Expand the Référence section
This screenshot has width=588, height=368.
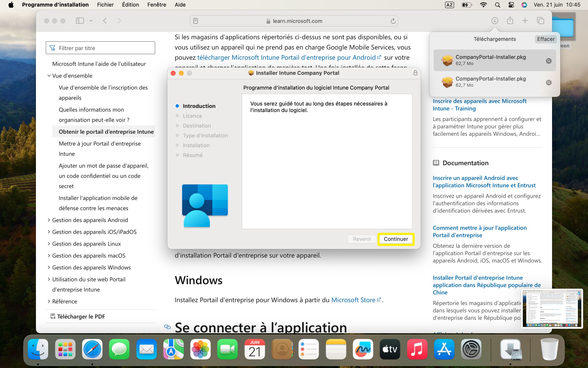pyautogui.click(x=49, y=301)
